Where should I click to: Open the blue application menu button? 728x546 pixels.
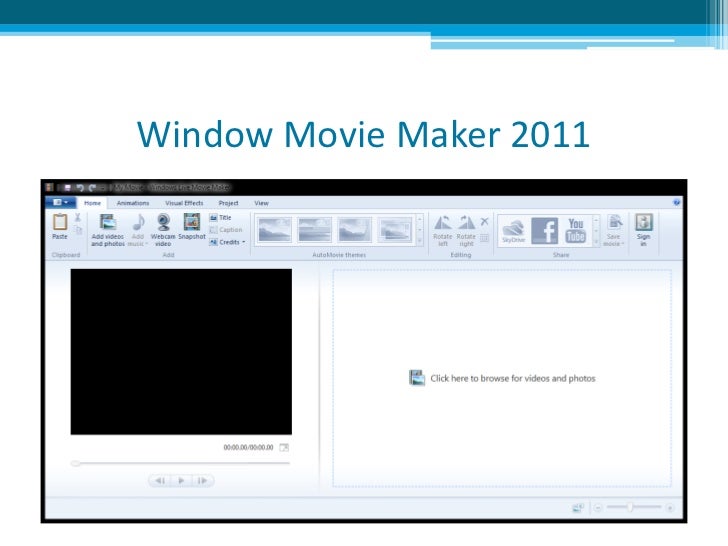pyautogui.click(x=61, y=202)
